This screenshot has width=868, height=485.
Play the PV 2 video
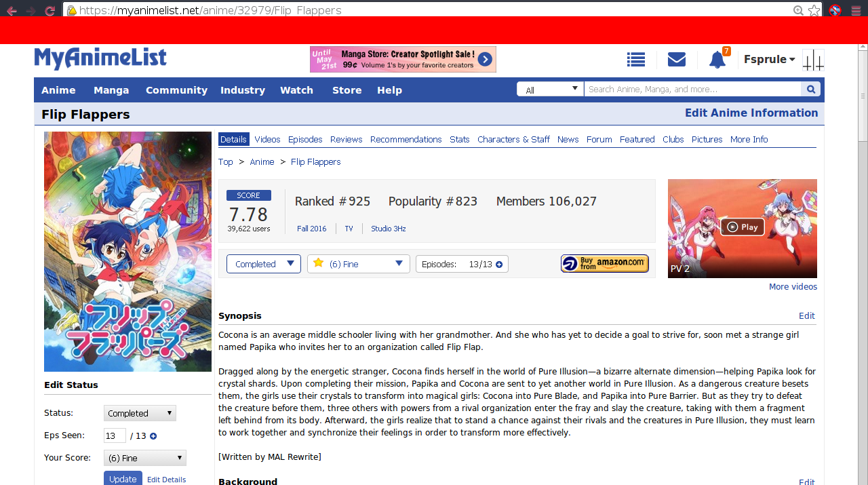743,227
